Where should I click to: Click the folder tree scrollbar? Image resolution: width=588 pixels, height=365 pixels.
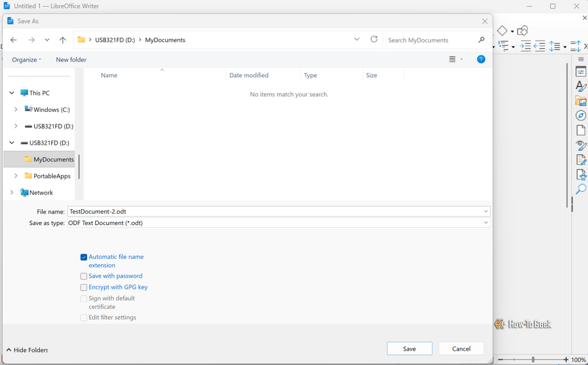click(79, 167)
